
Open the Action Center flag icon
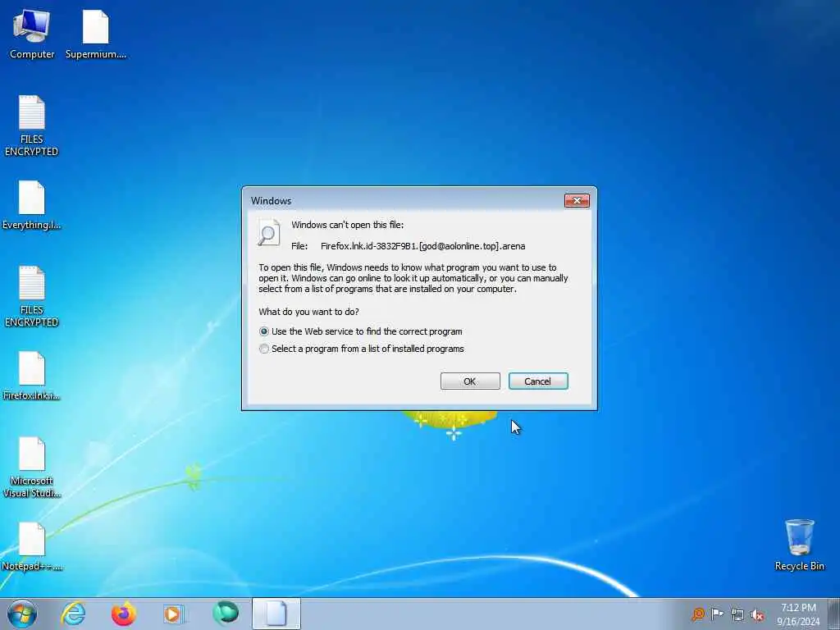(717, 614)
